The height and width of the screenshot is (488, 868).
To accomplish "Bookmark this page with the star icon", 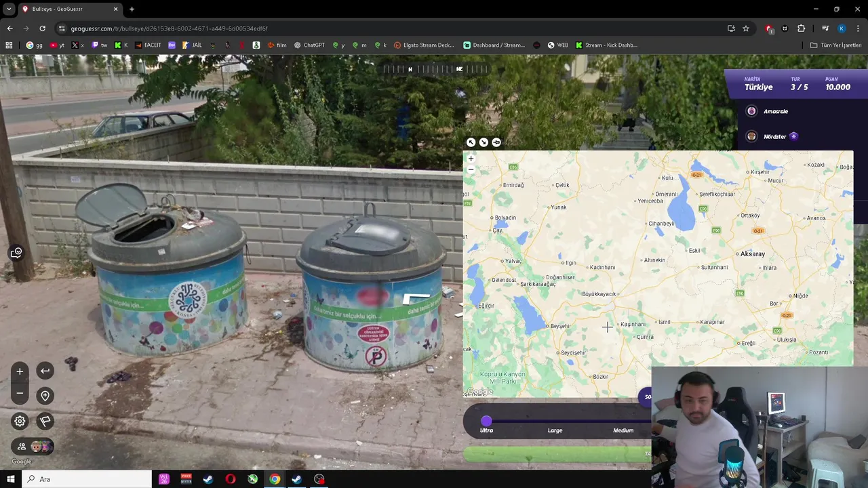I will [746, 28].
